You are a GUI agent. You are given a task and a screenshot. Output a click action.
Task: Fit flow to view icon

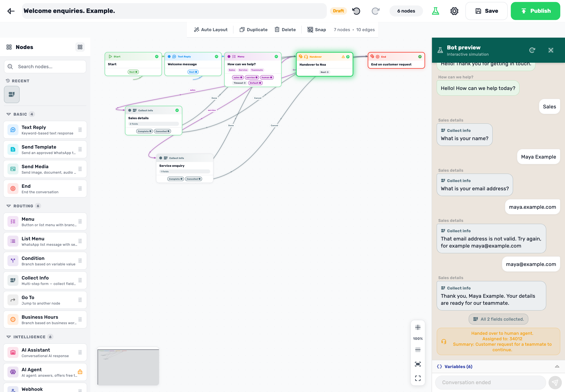click(x=418, y=364)
